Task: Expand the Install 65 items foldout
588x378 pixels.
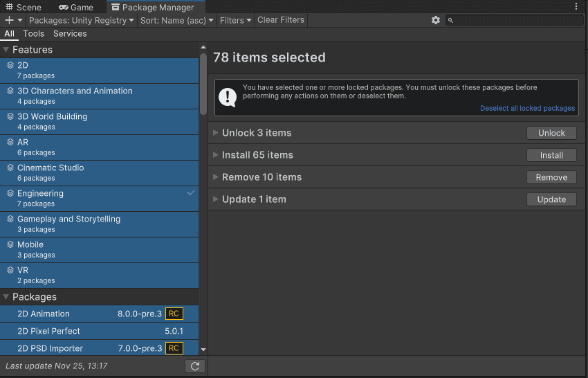Action: coord(216,154)
